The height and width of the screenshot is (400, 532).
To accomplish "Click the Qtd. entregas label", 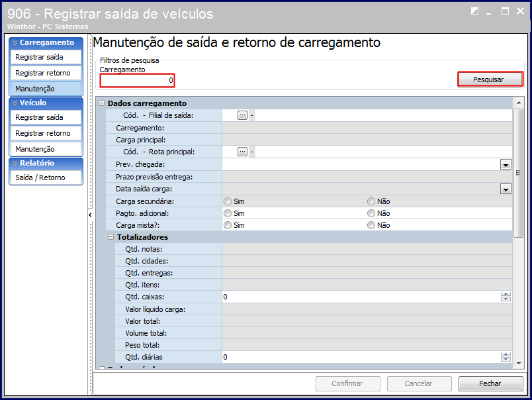I will click(149, 273).
